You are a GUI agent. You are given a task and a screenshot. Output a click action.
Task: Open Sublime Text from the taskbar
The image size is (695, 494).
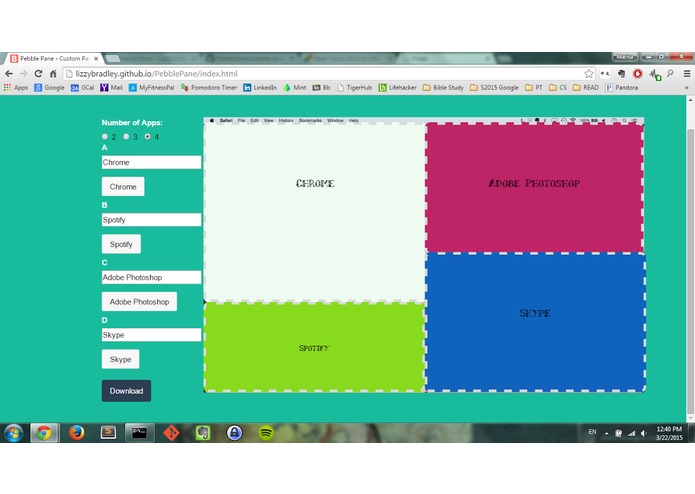(x=108, y=433)
